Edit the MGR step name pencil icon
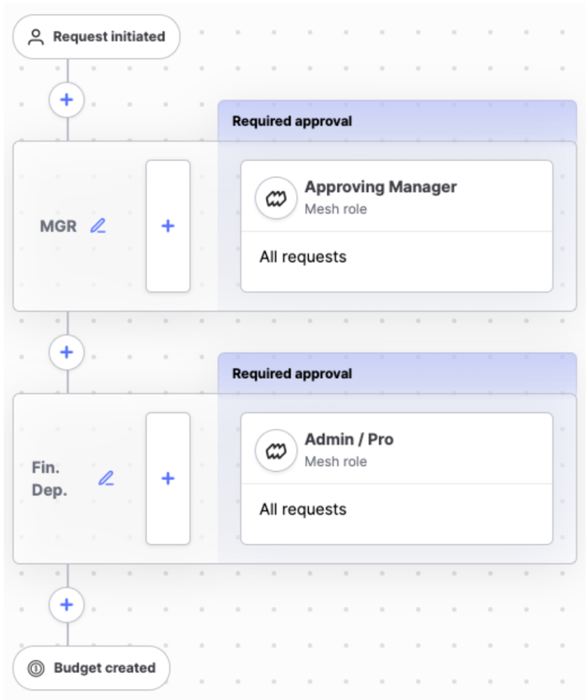The height and width of the screenshot is (700, 588). coord(98,226)
